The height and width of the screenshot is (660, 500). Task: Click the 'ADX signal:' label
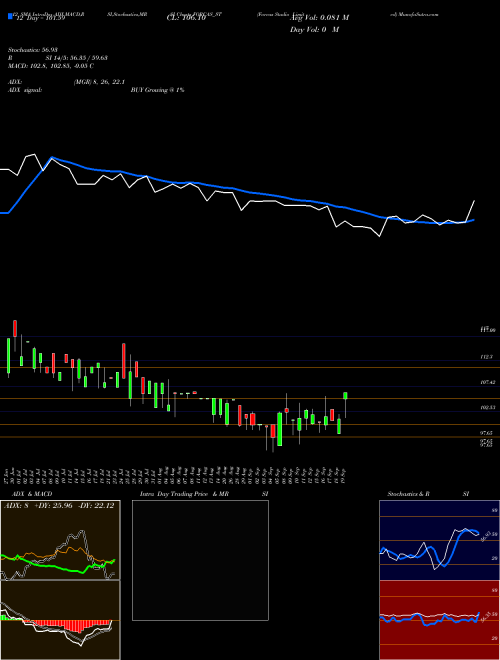tap(25, 90)
